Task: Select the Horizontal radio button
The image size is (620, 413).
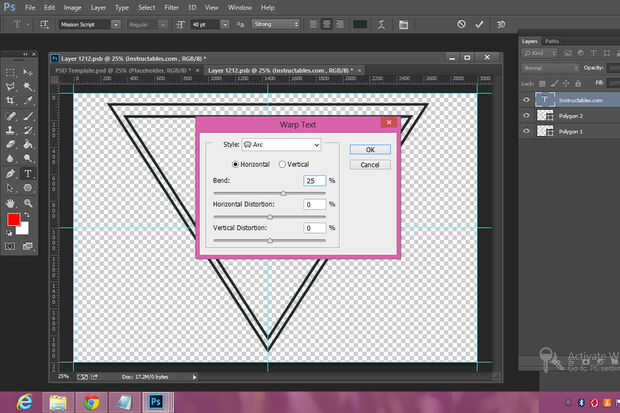Action: pyautogui.click(x=236, y=164)
